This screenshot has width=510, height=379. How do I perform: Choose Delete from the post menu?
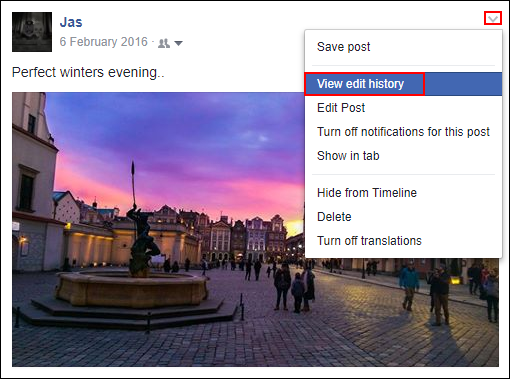click(403, 217)
